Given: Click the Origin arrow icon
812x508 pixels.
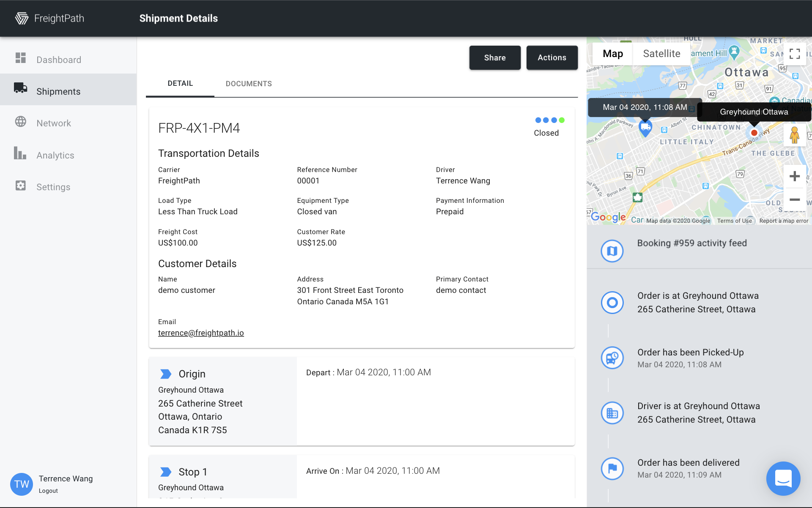Looking at the screenshot, I should (x=166, y=374).
